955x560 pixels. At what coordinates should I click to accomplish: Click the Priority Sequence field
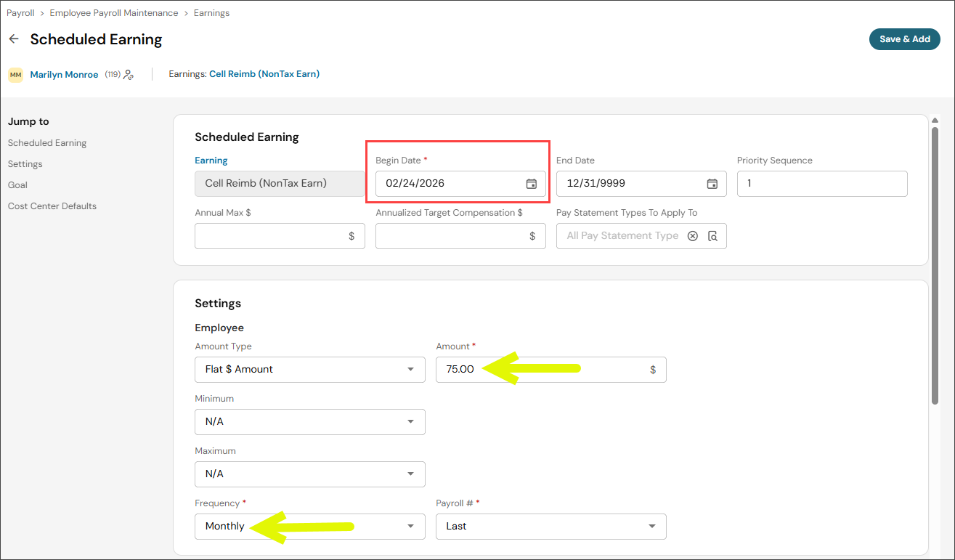(822, 184)
